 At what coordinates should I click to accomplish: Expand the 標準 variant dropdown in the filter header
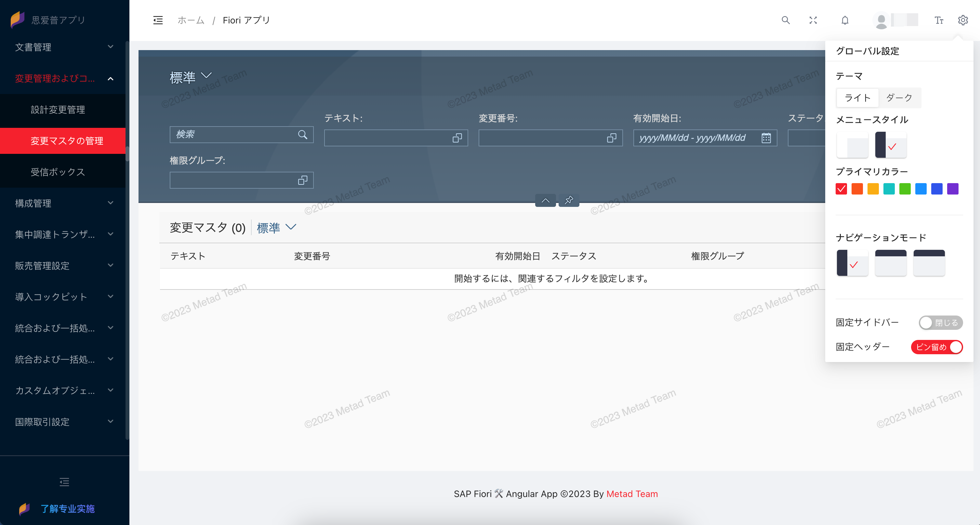click(x=206, y=75)
